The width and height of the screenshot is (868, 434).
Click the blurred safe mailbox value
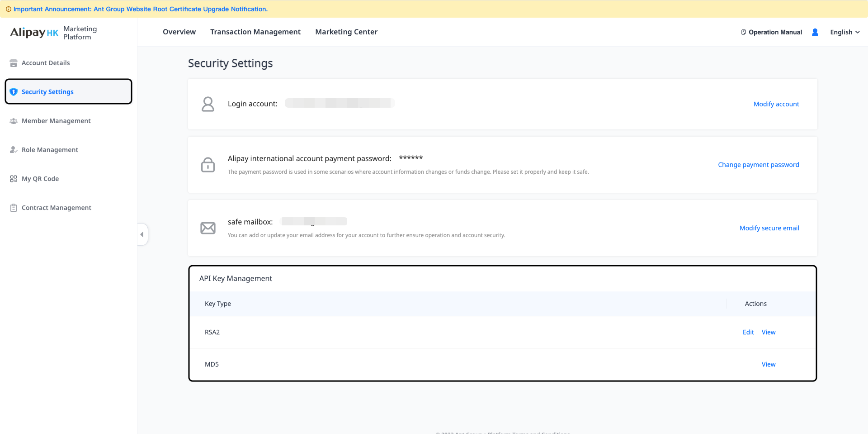coord(314,221)
